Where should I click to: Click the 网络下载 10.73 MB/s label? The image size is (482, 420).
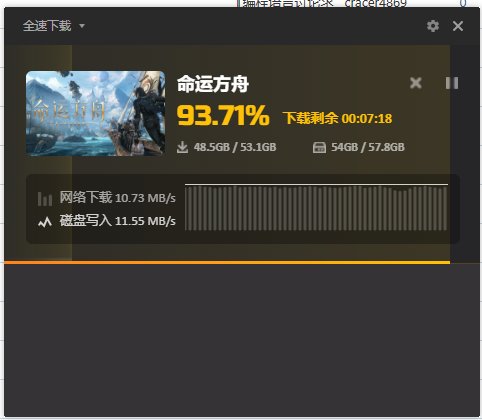(x=117, y=198)
